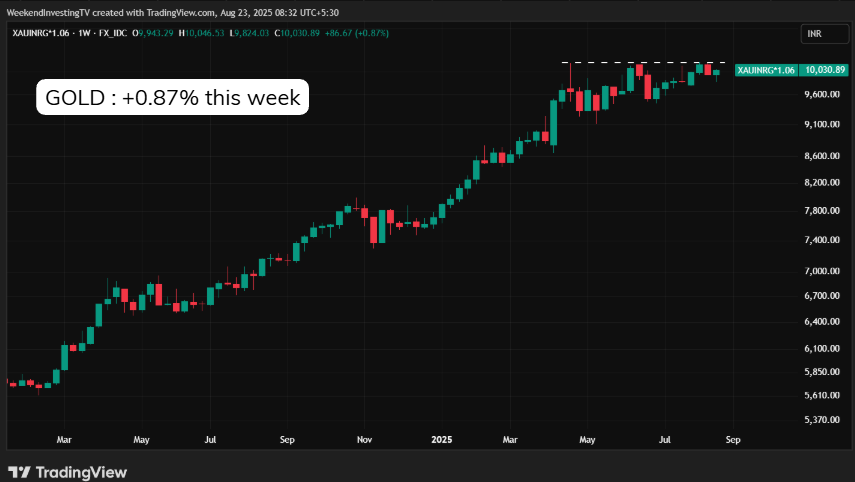This screenshot has height=482, width=855.
Task: Click the GOLD : +0.87% this week label
Action: click(x=172, y=97)
